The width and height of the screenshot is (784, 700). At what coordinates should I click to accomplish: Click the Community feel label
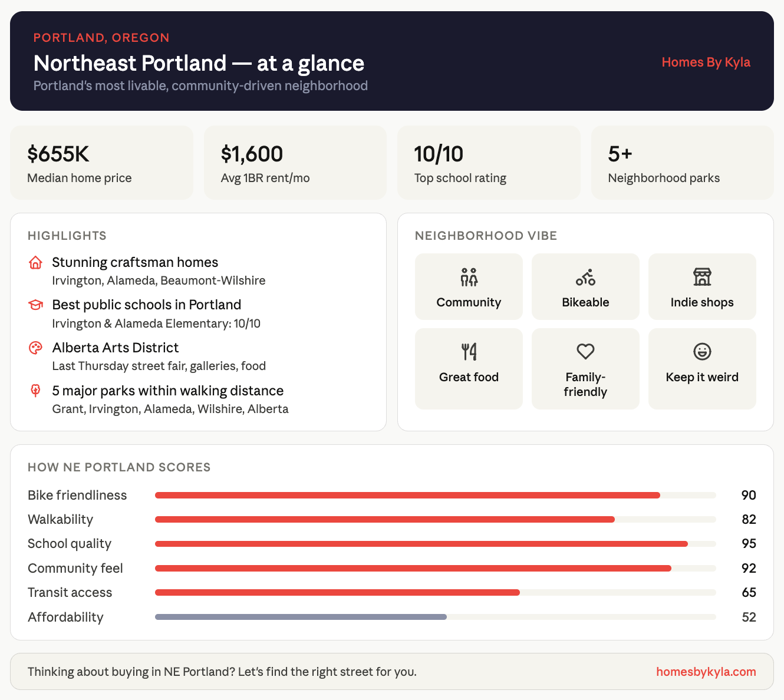pos(75,569)
